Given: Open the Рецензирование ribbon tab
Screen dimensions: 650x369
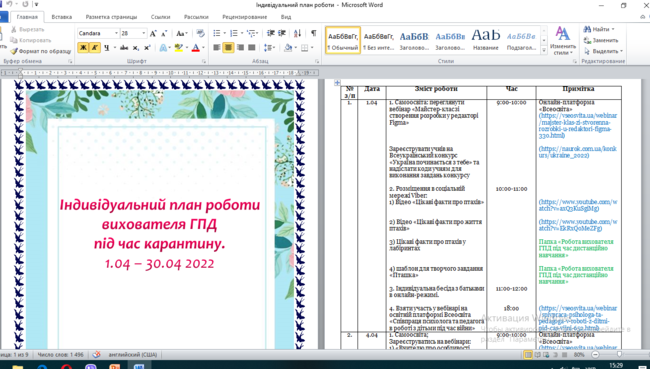Looking at the screenshot, I should [245, 17].
